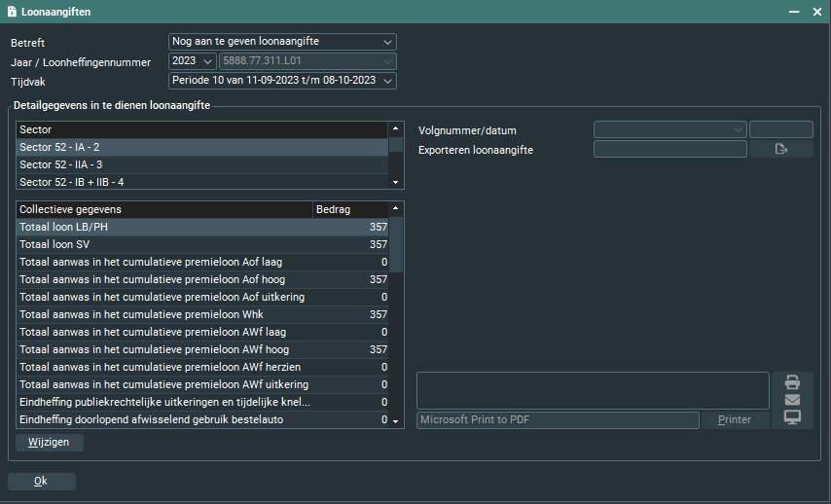
Task: Click the Loonaangiften window icon in title bar
Action: 12,12
